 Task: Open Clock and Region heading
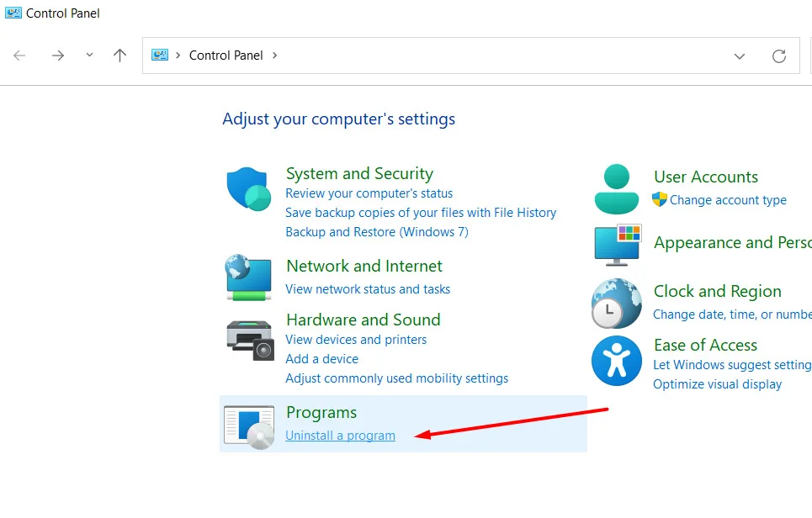click(x=717, y=292)
